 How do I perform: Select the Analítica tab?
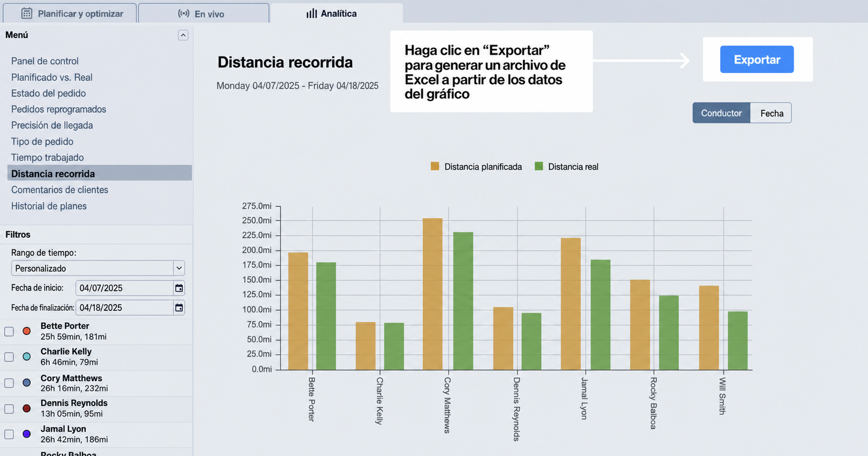(x=336, y=14)
